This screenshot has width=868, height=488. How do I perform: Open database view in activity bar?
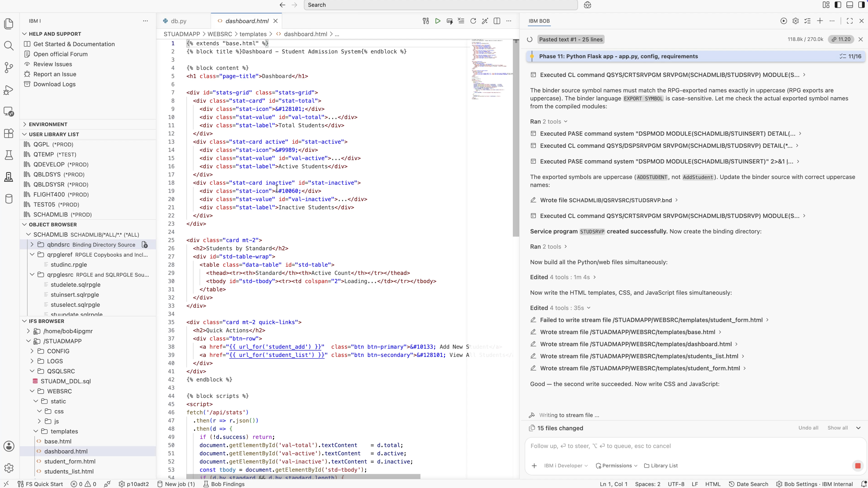click(9, 199)
